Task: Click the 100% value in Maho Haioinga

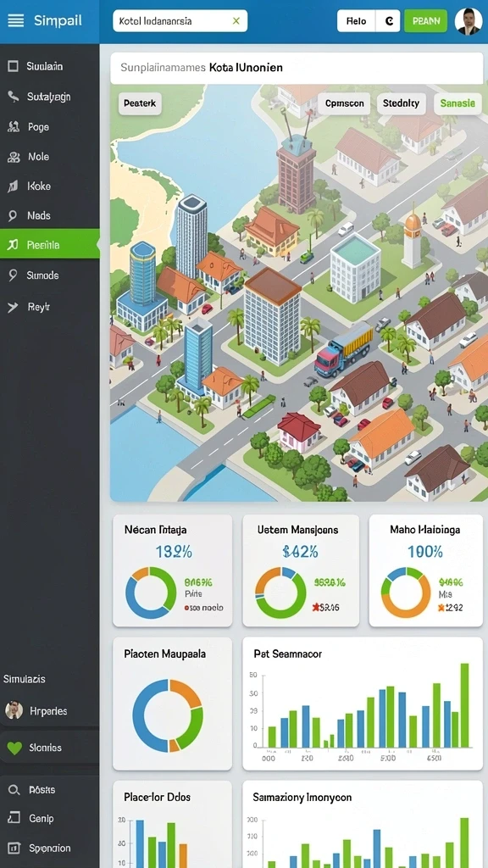Action: point(425,552)
